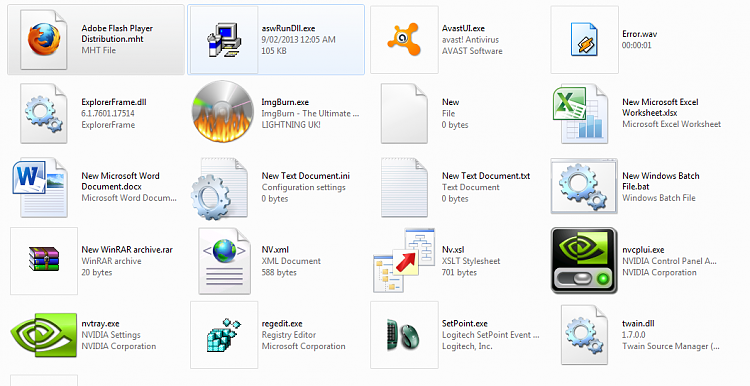Click the nvcplui.exe NVIDIA Control Panel icon
750x386 pixels.
coord(584,261)
